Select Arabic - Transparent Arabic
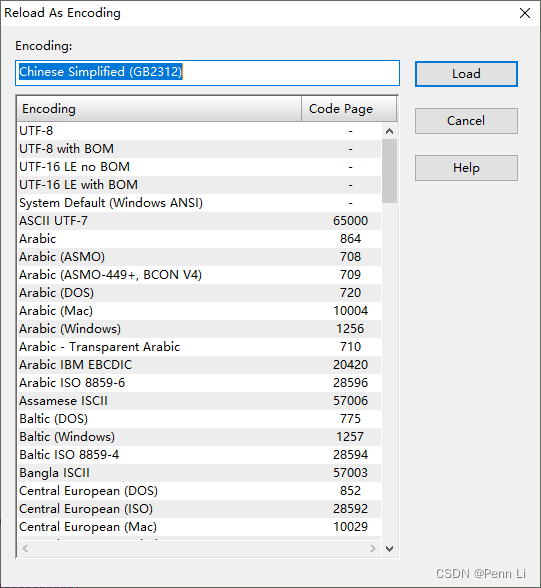 [x=199, y=347]
